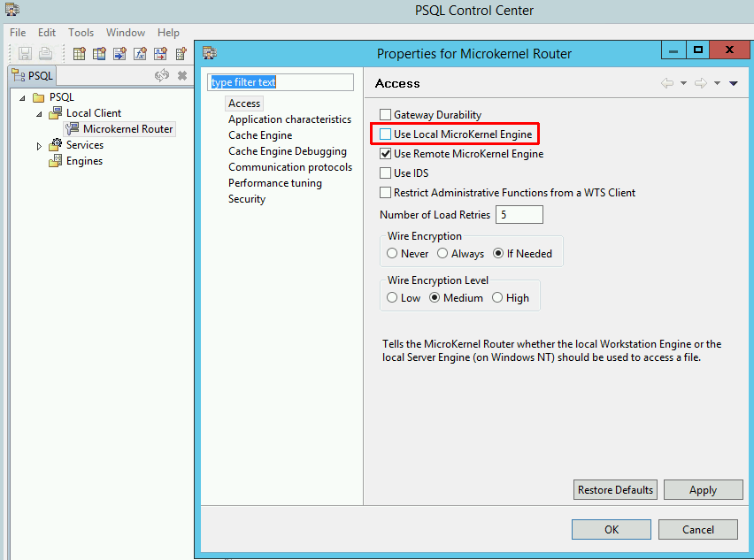Open the Help menu
This screenshot has height=560, width=754.
tap(168, 33)
